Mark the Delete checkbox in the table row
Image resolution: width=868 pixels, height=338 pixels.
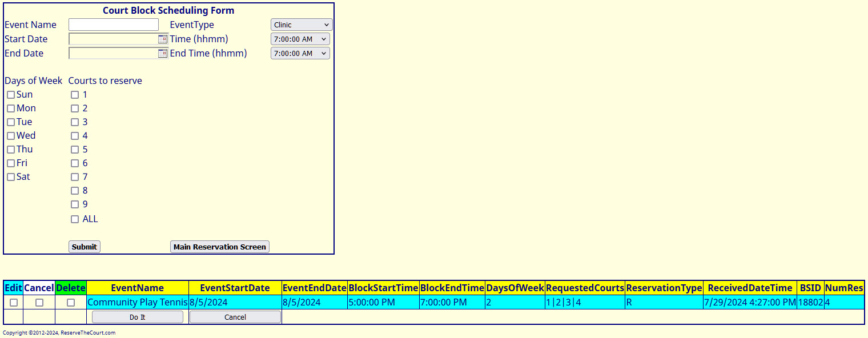tap(71, 303)
